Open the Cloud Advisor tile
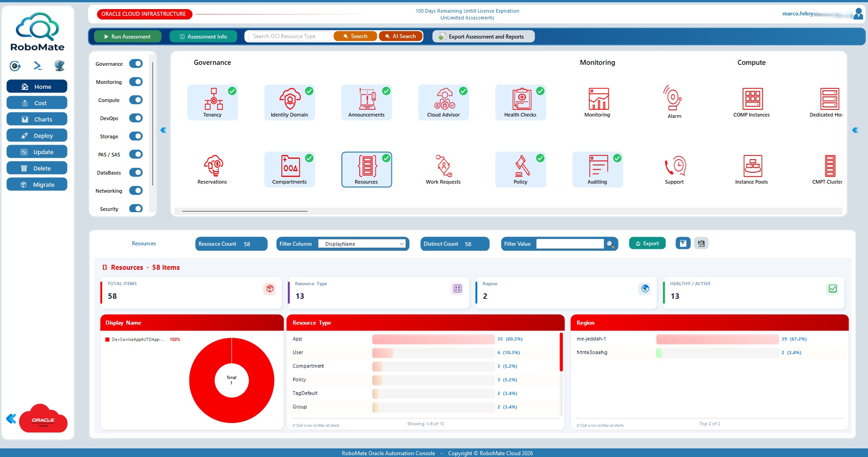 coord(444,102)
